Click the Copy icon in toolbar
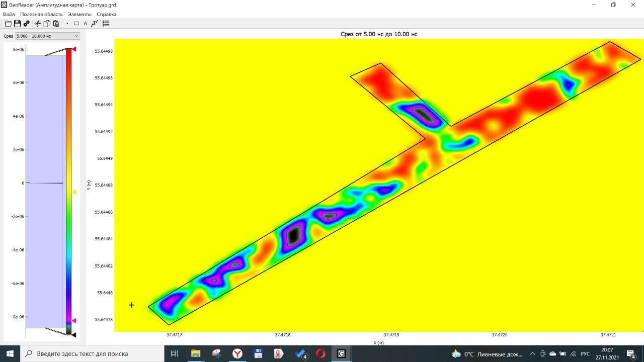The width and height of the screenshot is (644, 362). pyautogui.click(x=47, y=24)
